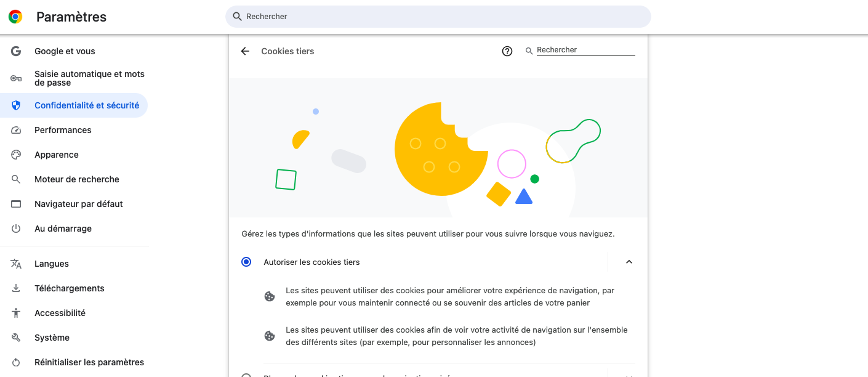The width and height of the screenshot is (868, 377).
Task: Expand the second cookie option chevron
Action: coord(629,375)
